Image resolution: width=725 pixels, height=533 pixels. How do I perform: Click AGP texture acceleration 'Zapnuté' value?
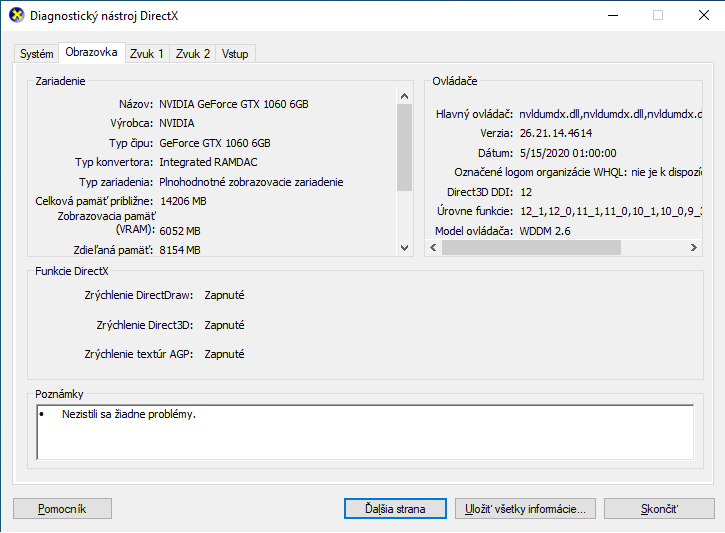(x=224, y=354)
